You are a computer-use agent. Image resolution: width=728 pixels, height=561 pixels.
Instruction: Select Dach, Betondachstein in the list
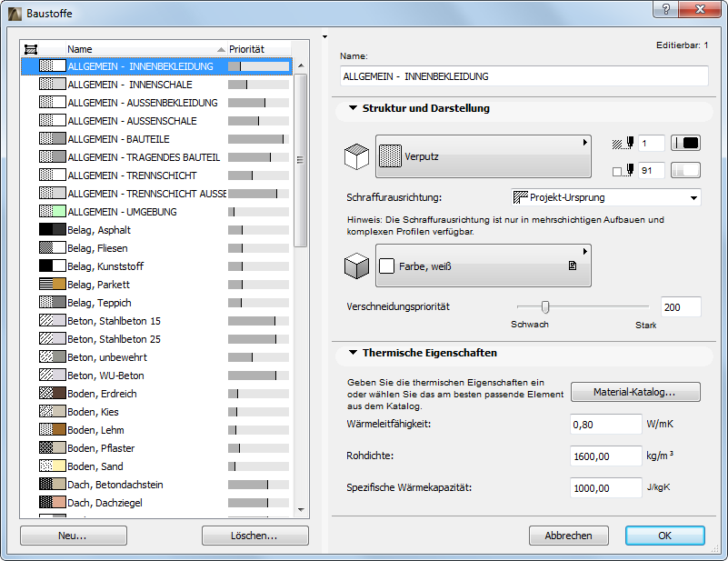pos(156,485)
